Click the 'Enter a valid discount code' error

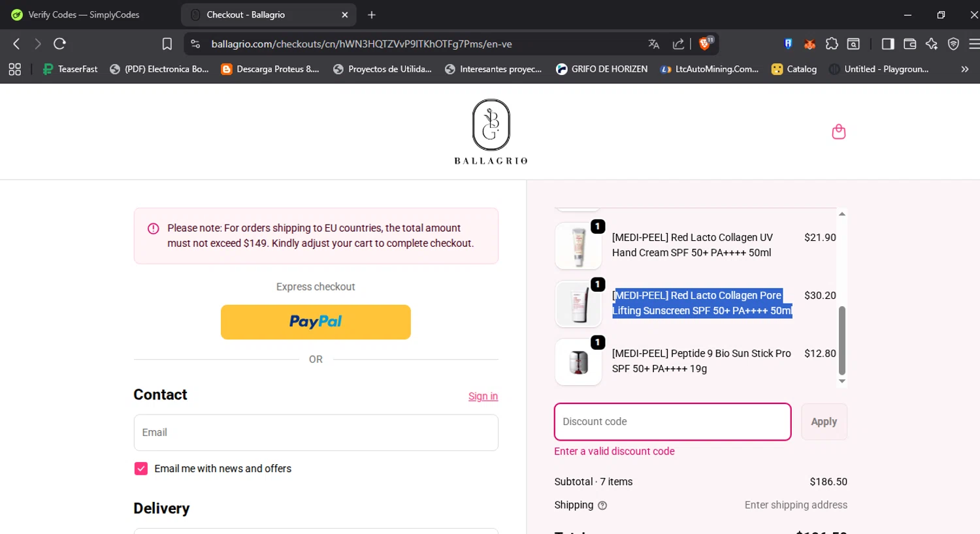coord(614,451)
